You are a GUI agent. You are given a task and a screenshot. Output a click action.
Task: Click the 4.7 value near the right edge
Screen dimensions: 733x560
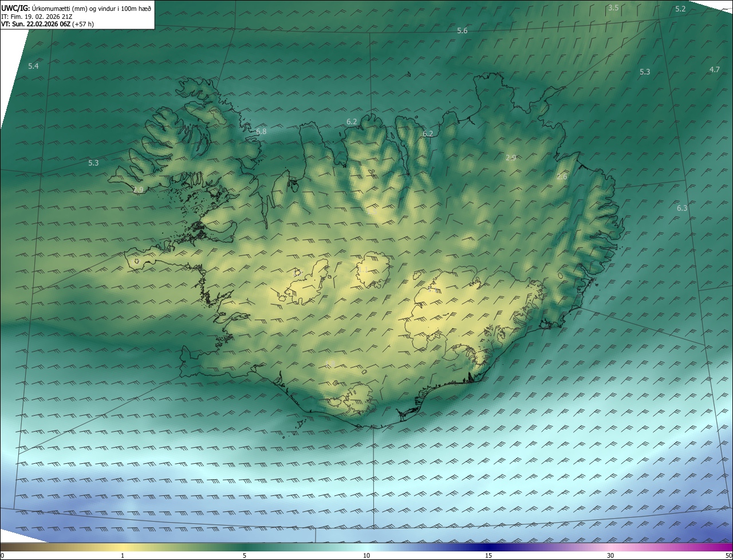(714, 70)
